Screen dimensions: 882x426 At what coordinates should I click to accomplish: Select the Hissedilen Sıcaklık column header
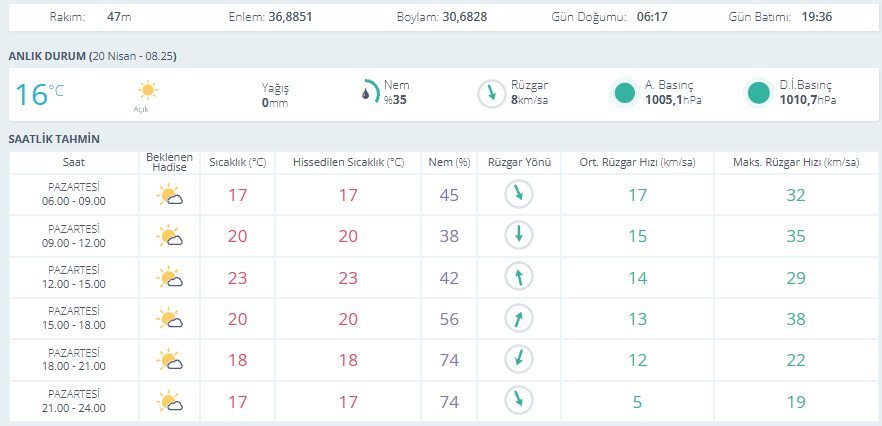(x=348, y=162)
